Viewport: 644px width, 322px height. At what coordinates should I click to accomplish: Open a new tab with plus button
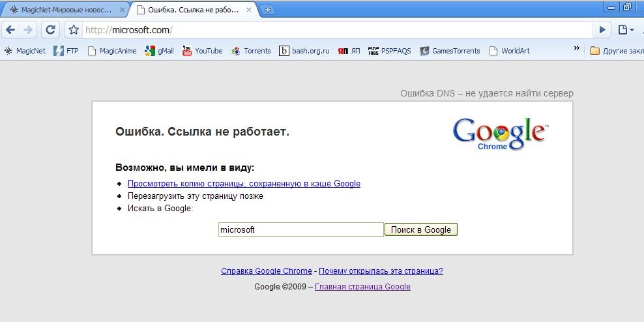click(x=268, y=10)
